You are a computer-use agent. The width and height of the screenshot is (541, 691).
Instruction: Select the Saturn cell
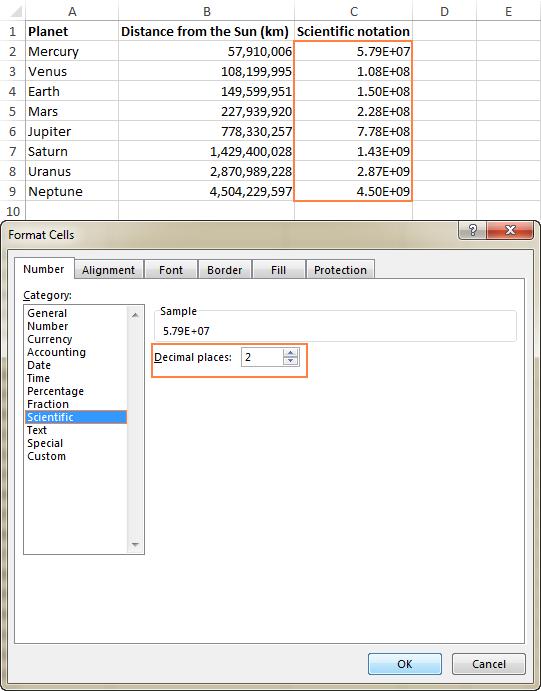(x=72, y=151)
